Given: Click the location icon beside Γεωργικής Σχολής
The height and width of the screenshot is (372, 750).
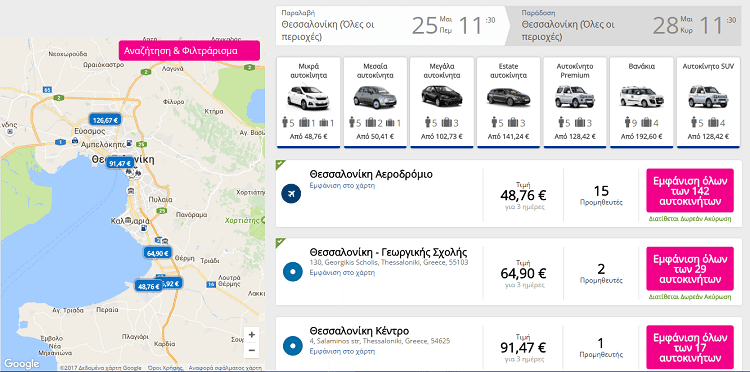Looking at the screenshot, I should point(291,272).
